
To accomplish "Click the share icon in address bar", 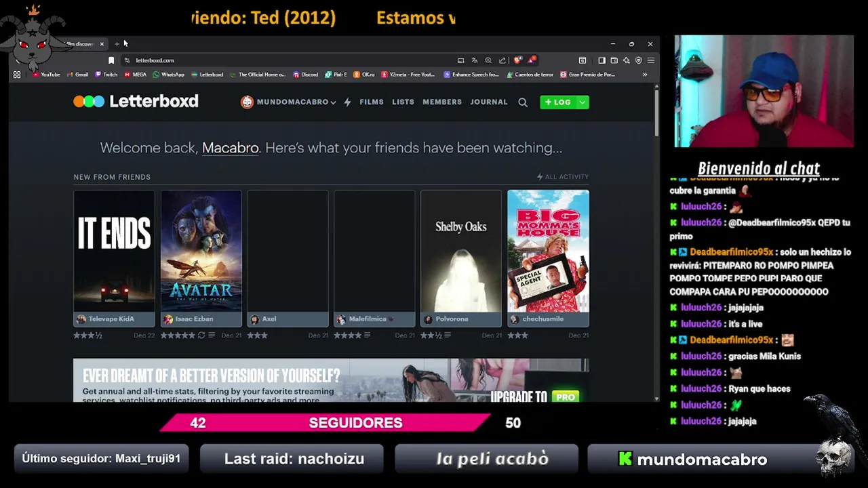I will coord(502,60).
